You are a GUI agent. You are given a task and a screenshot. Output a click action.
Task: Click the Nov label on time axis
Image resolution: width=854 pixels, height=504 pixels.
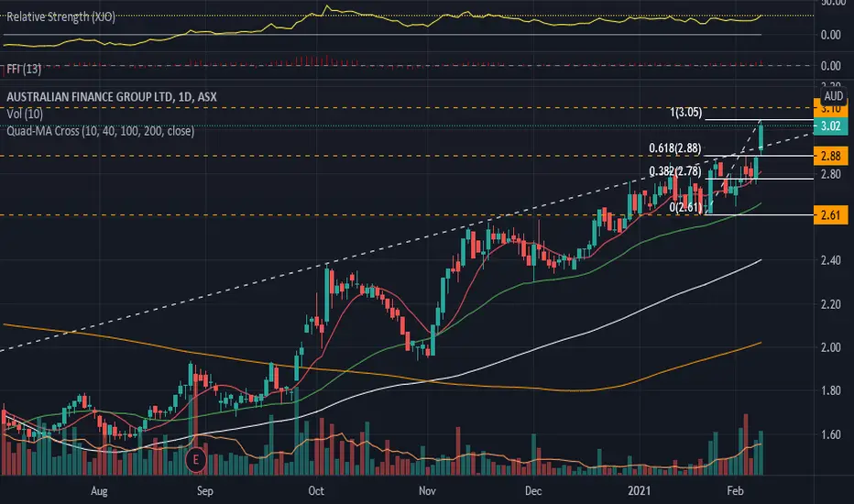(x=427, y=491)
